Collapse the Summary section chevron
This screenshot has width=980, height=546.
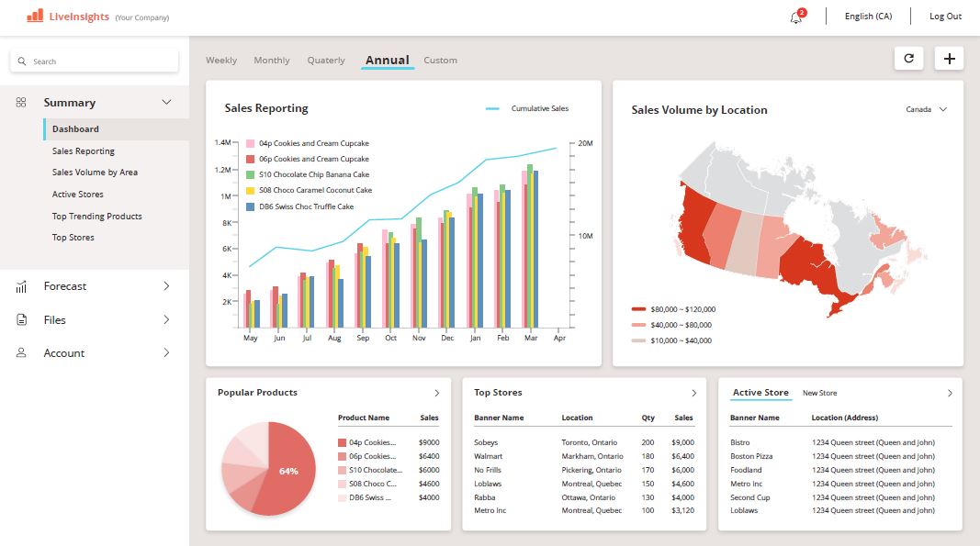[166, 103]
